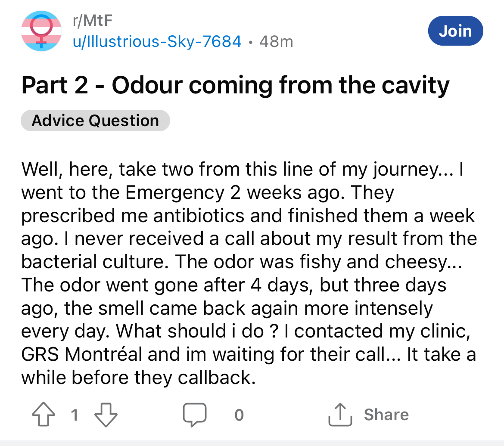Viewport: 504px width, 446px height.
Task: Click the vote score number 1
Action: tap(74, 415)
